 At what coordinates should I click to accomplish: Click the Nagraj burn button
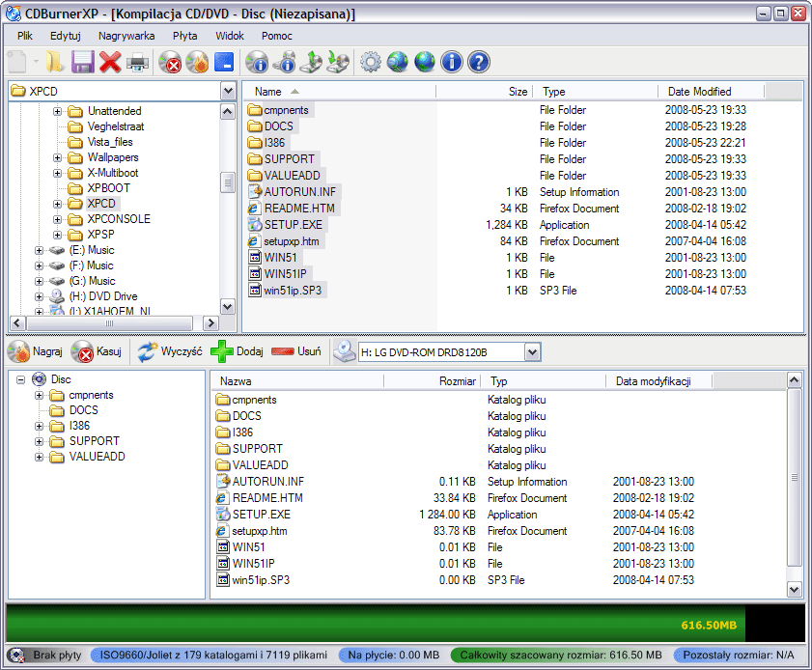coord(35,351)
